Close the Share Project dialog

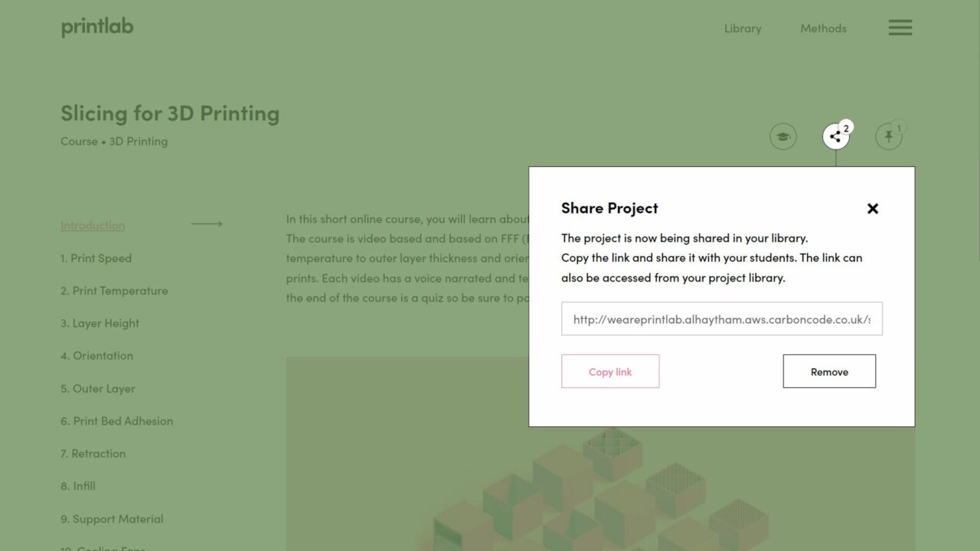[872, 208]
